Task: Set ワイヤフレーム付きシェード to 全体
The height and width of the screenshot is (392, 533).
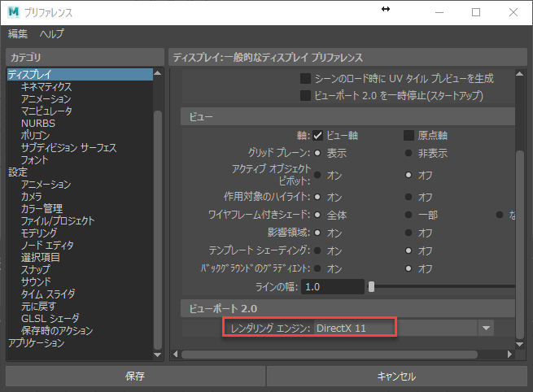Action: coord(317,215)
